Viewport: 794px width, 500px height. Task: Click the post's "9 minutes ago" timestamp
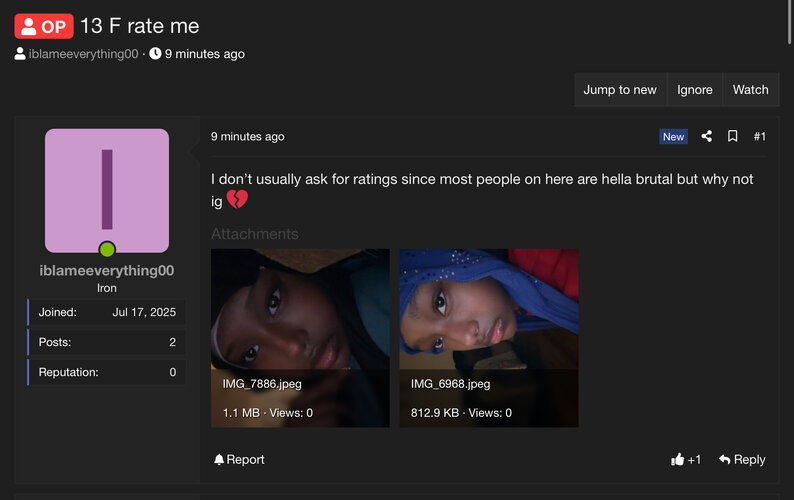(x=247, y=137)
